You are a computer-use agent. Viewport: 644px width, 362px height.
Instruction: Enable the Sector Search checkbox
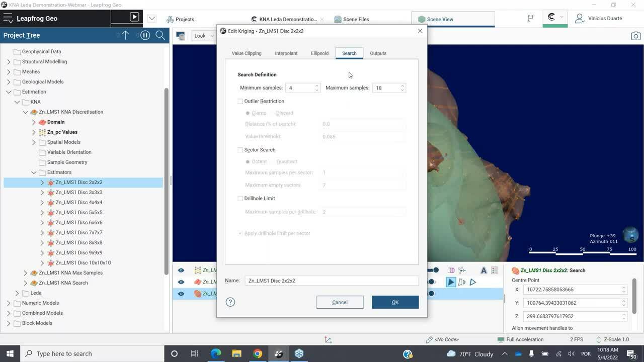point(240,150)
